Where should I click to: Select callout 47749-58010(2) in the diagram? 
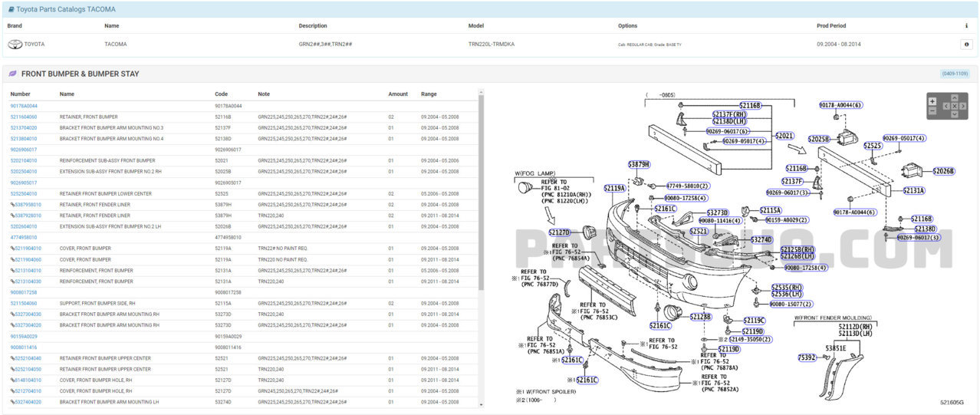pyautogui.click(x=688, y=186)
